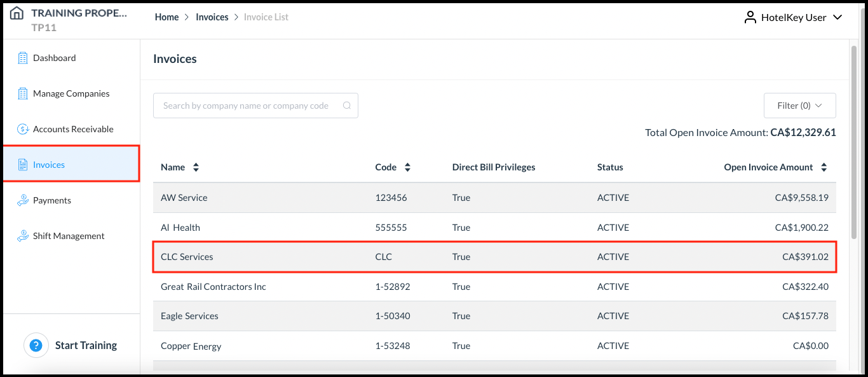This screenshot has height=377, width=868.
Task: Sort by Open Invoice Amount
Action: tap(824, 167)
